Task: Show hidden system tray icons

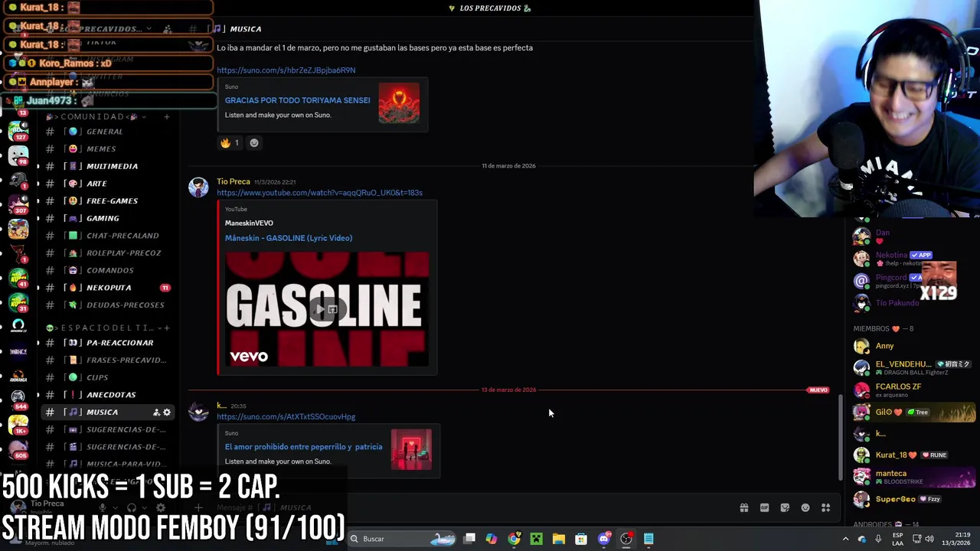Action: (845, 539)
